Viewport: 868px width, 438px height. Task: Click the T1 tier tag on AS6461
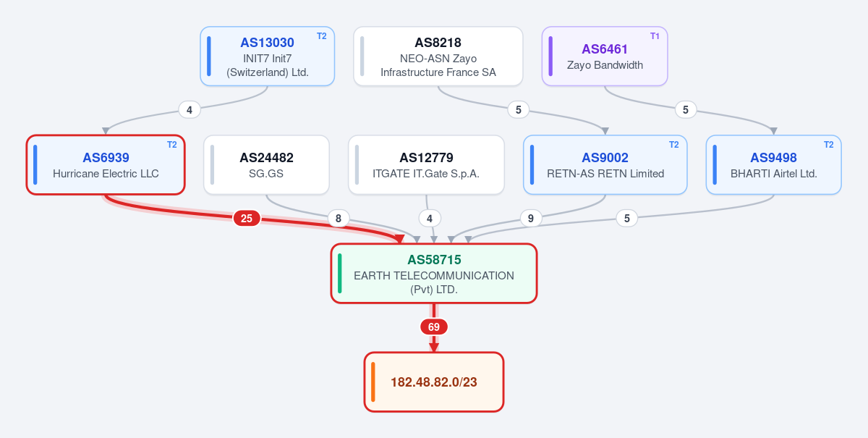click(655, 36)
